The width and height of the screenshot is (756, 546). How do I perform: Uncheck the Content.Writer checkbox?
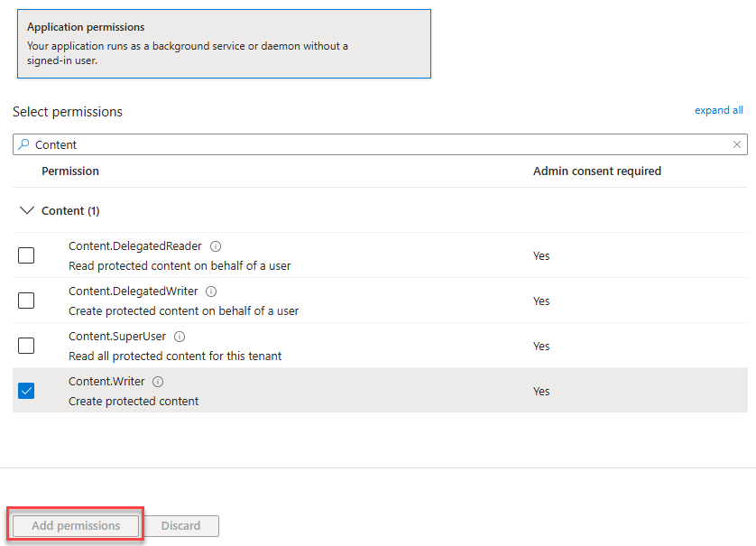[x=26, y=391]
